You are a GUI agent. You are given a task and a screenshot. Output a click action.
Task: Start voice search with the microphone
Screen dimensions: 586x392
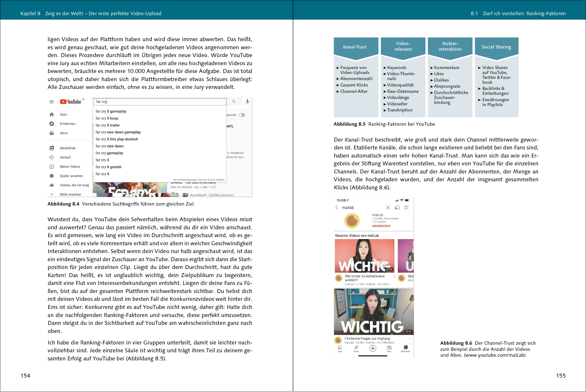247,101
